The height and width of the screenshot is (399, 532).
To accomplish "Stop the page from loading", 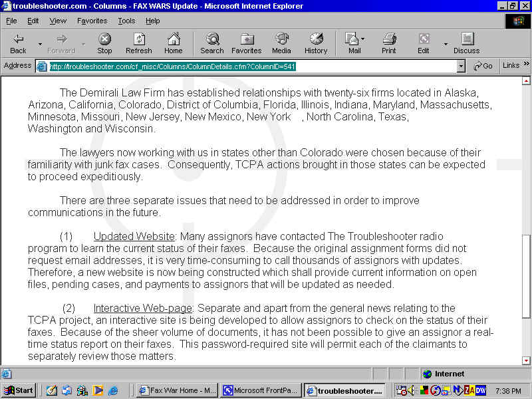I will tap(104, 43).
